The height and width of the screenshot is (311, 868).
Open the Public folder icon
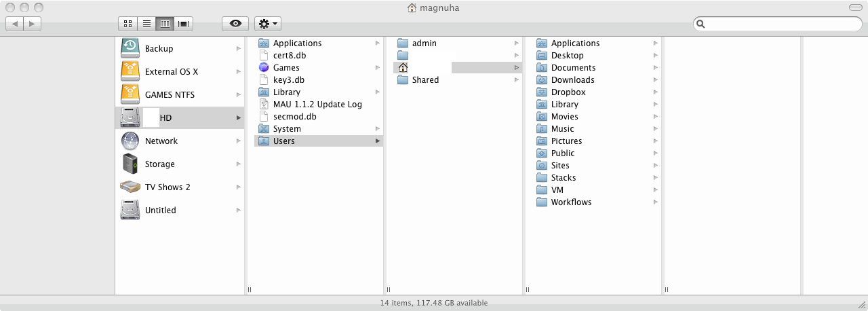pos(542,153)
